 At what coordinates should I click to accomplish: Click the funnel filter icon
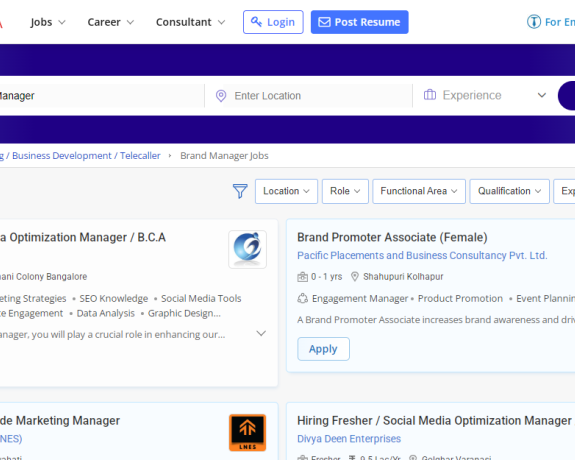pos(240,191)
